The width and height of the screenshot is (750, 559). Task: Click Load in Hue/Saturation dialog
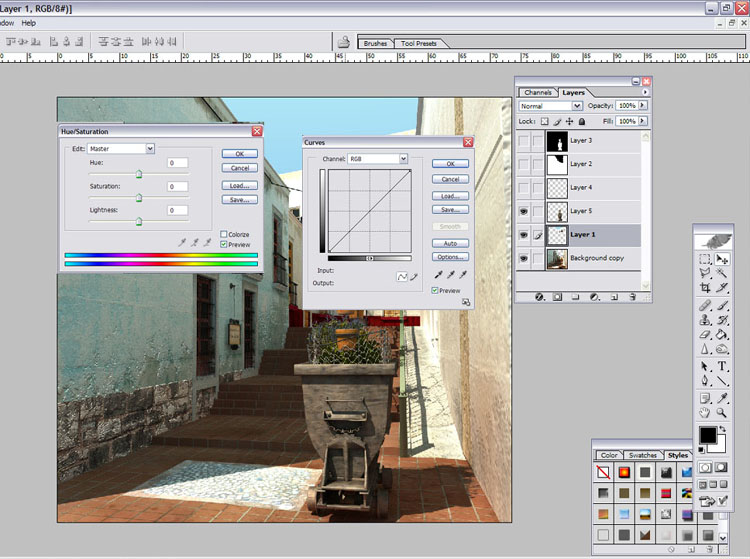240,186
